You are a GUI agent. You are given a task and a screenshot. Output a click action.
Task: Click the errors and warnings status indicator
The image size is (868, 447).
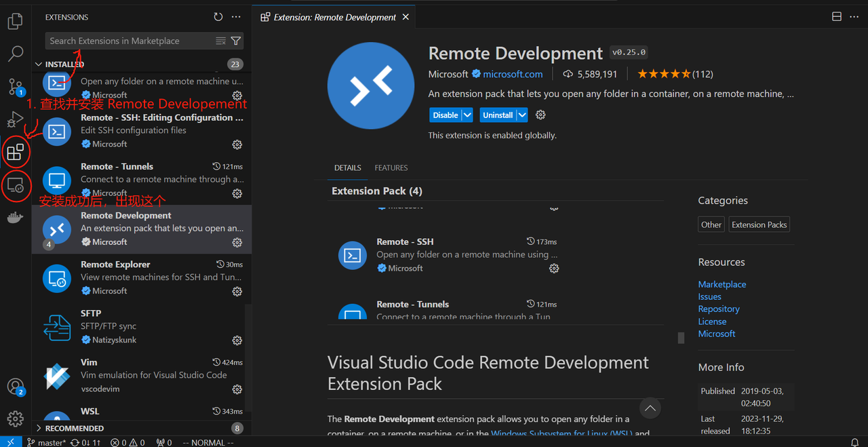point(127,442)
